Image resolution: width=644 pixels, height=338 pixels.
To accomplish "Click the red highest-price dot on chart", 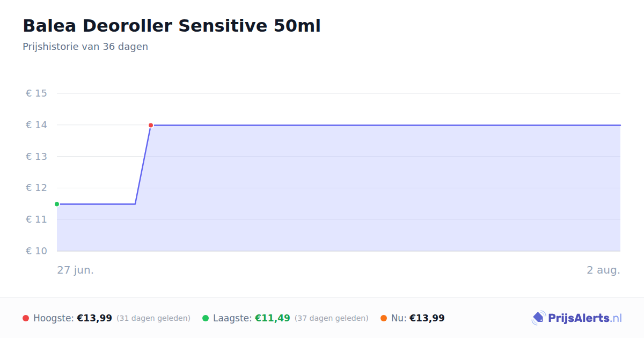I will point(151,125).
